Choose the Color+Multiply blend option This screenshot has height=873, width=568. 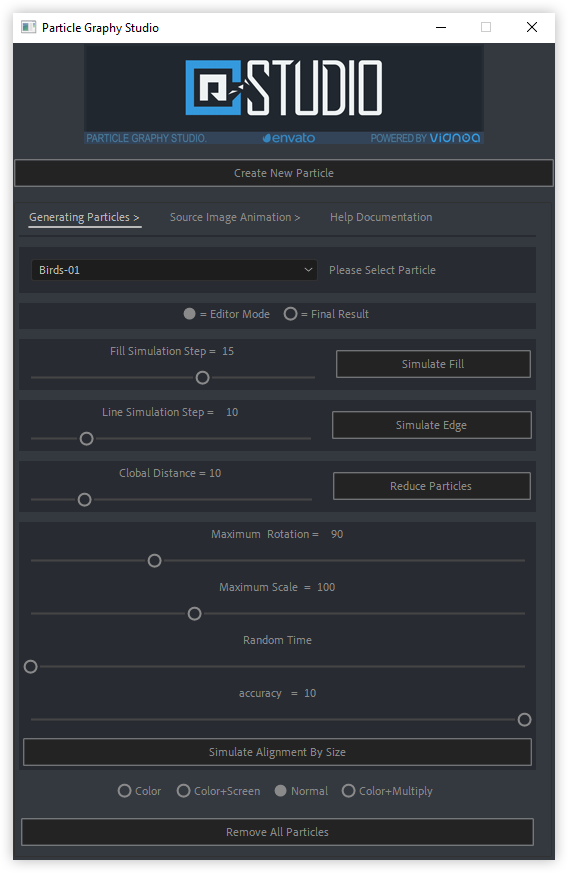pos(348,791)
